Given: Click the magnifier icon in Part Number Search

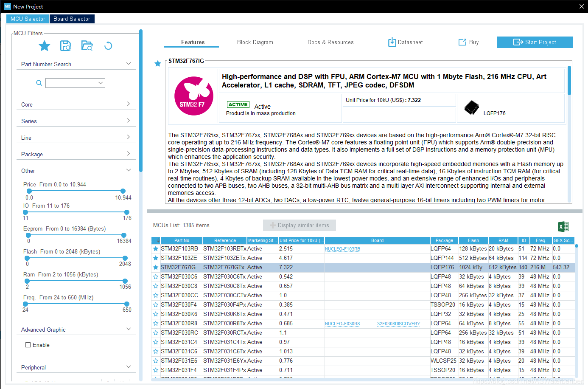Looking at the screenshot, I should (x=39, y=83).
